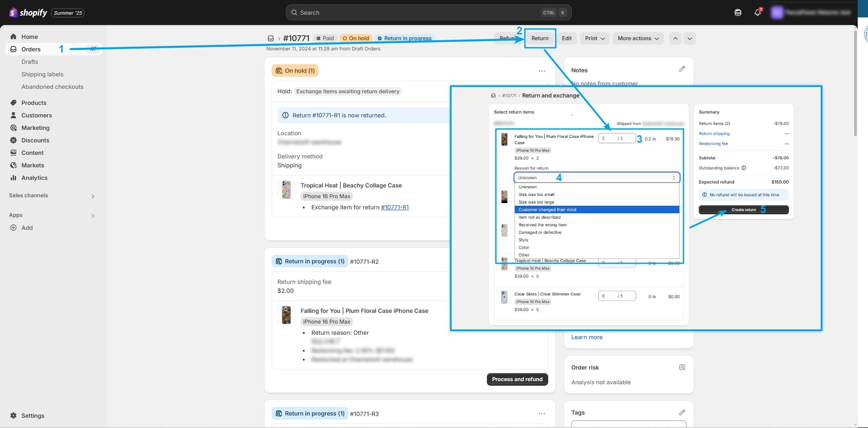This screenshot has height=428, width=868.
Task: Open the Customers section
Action: [x=37, y=115]
